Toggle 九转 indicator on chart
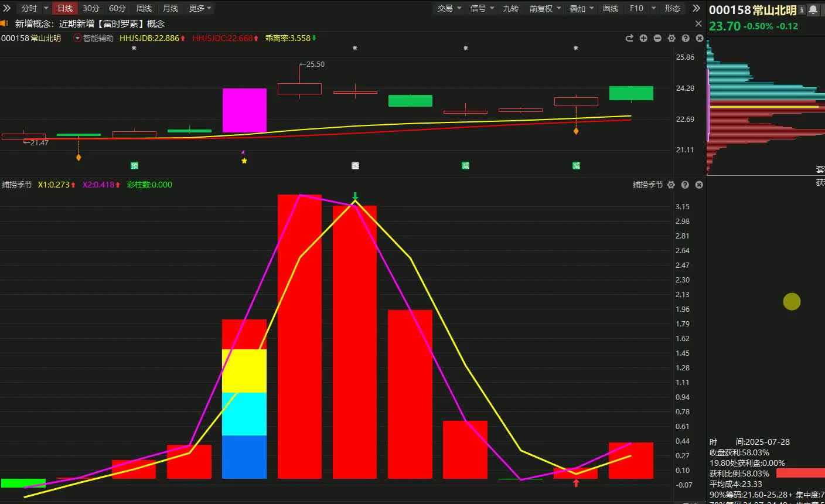This screenshot has height=504, width=825. (510, 8)
